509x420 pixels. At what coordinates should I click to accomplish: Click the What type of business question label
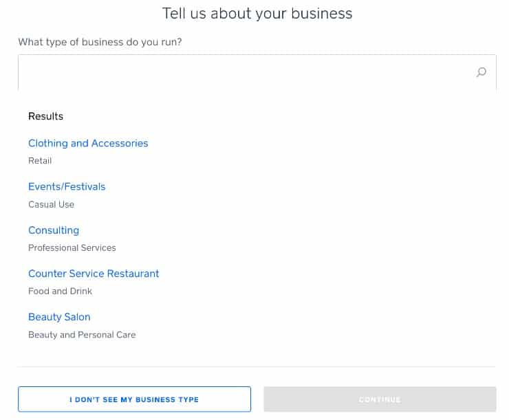pos(100,42)
